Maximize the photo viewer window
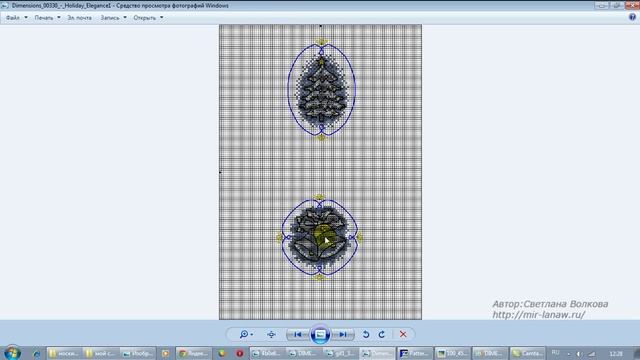640x360 pixels. tap(616, 5)
